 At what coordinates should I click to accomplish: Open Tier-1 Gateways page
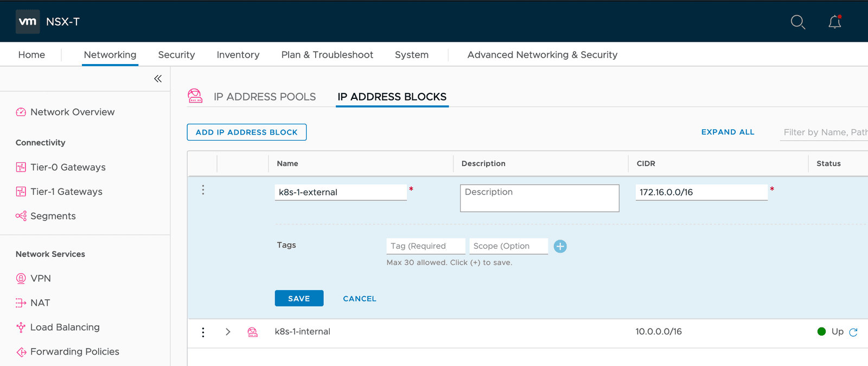tap(66, 192)
